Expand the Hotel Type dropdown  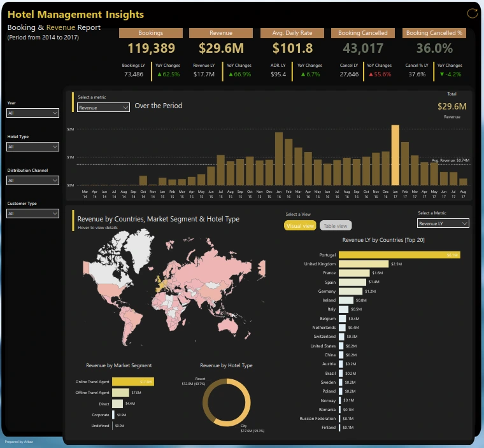coord(32,147)
